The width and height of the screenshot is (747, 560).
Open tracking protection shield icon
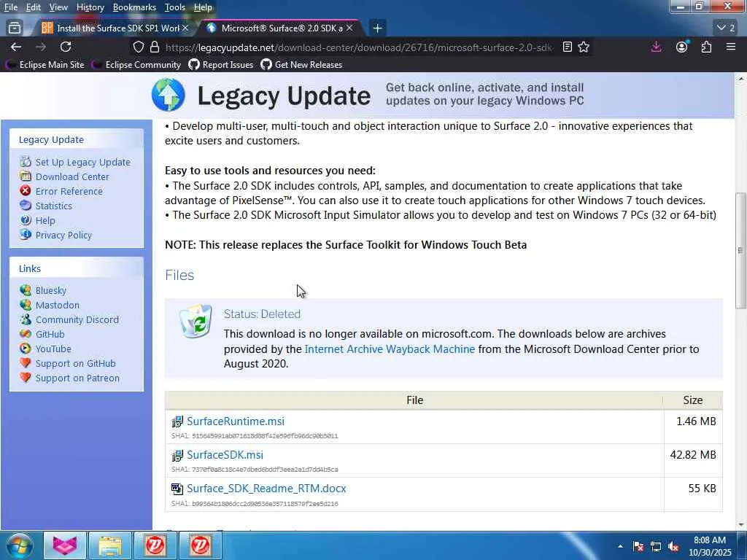138,47
